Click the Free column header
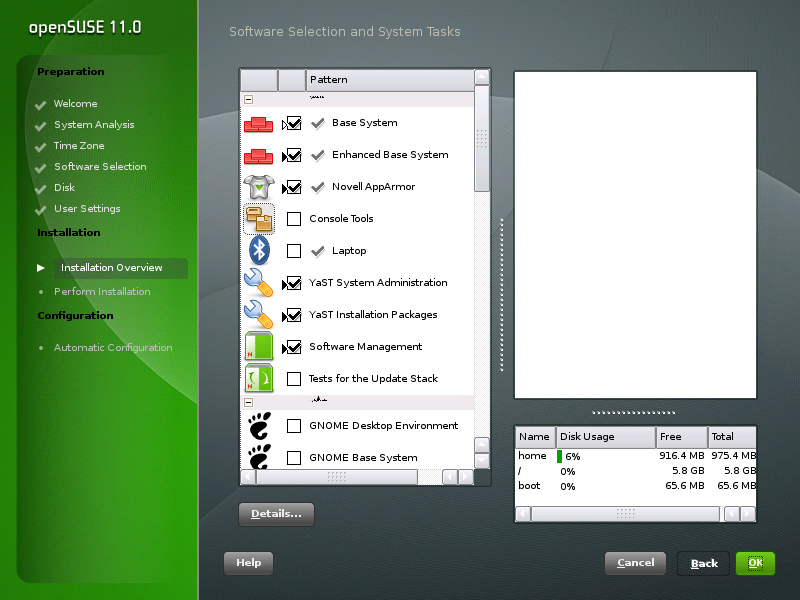Viewport: 800px width, 600px height. click(x=682, y=437)
